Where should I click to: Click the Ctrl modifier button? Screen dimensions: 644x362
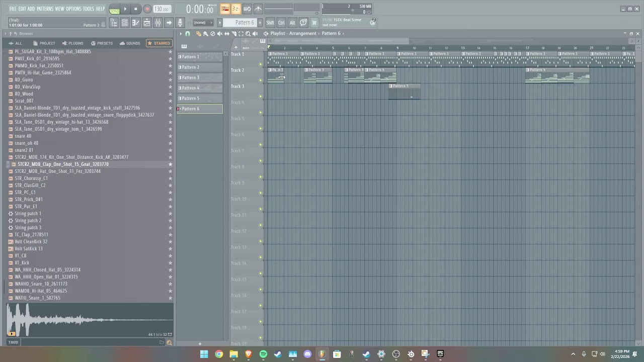point(281,23)
